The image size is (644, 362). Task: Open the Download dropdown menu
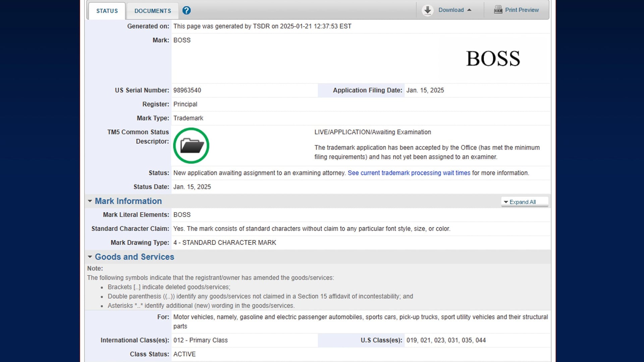coord(455,10)
